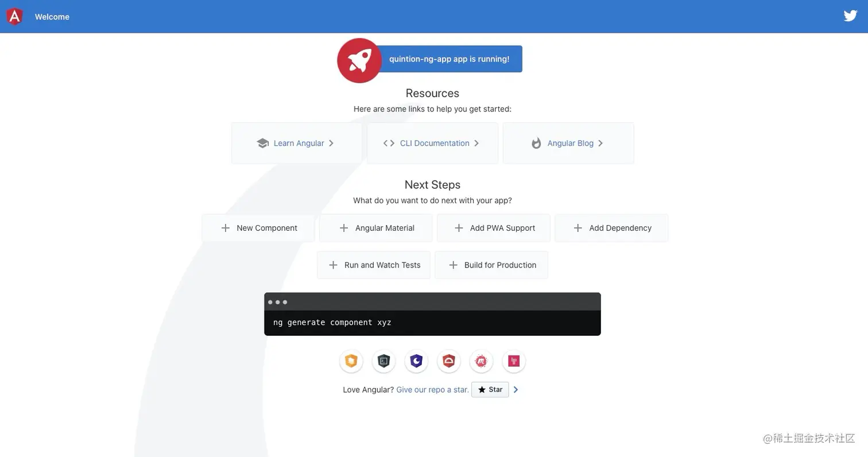
Task: Click the flame icon on Angular Blog
Action: click(x=536, y=144)
